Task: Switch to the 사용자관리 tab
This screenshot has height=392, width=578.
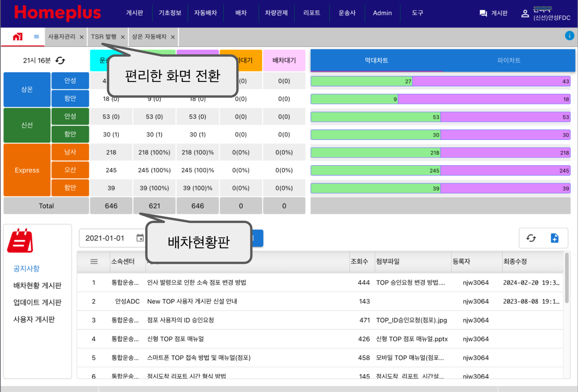Action: click(62, 37)
